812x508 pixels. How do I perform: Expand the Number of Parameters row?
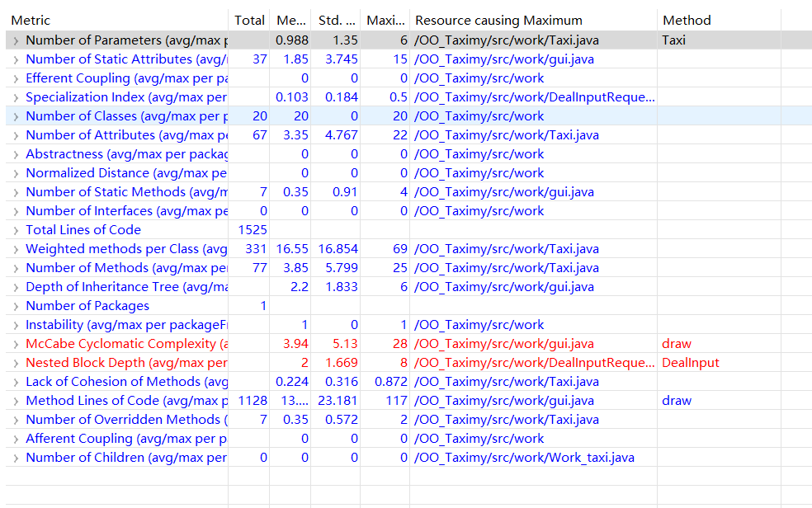click(x=16, y=40)
